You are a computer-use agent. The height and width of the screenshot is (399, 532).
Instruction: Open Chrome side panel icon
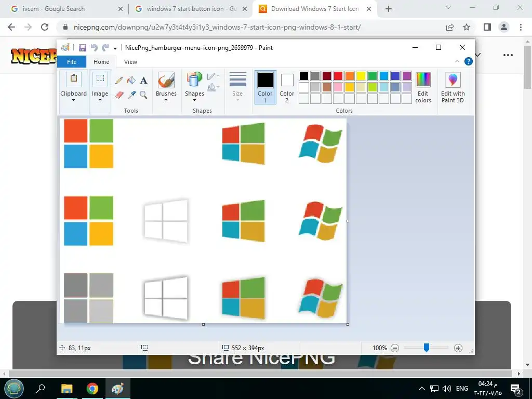coord(487,27)
